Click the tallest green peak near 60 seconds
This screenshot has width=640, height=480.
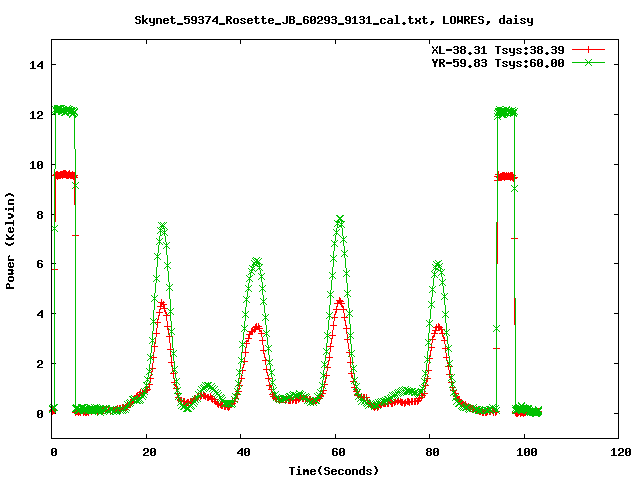pos(340,219)
